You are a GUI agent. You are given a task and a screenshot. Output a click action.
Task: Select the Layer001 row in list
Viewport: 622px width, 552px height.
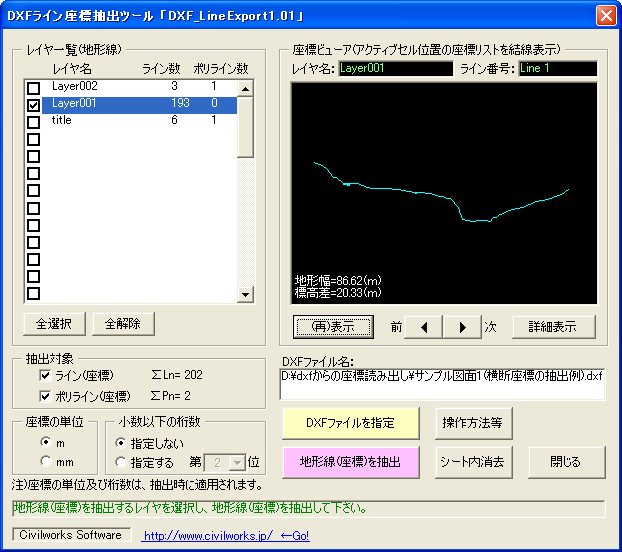coord(139,105)
